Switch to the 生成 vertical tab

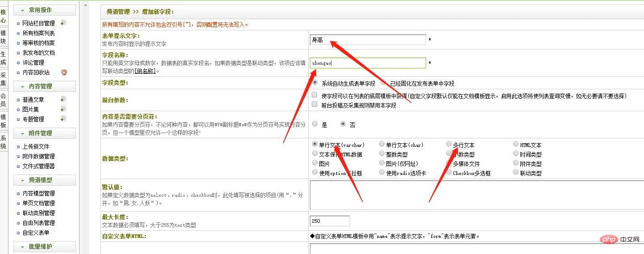(3, 58)
